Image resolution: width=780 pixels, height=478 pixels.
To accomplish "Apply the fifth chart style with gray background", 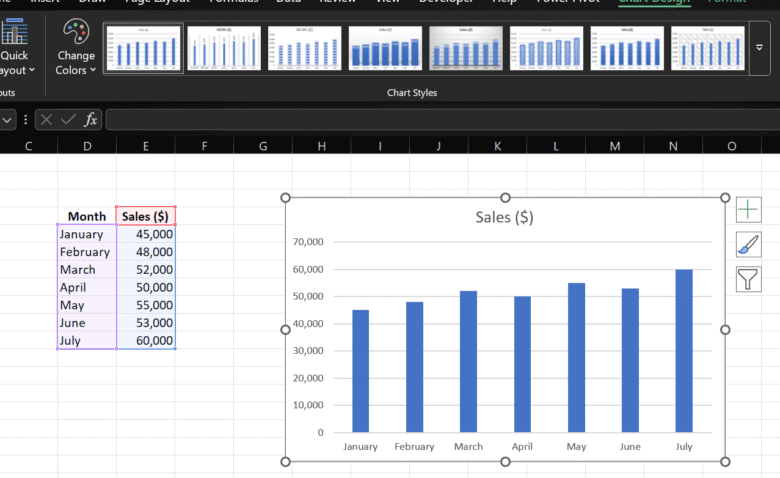I will (466, 48).
